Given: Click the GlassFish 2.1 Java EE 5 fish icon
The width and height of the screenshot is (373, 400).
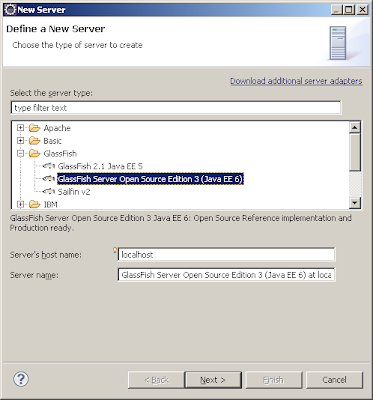Looking at the screenshot, I should [49, 166].
